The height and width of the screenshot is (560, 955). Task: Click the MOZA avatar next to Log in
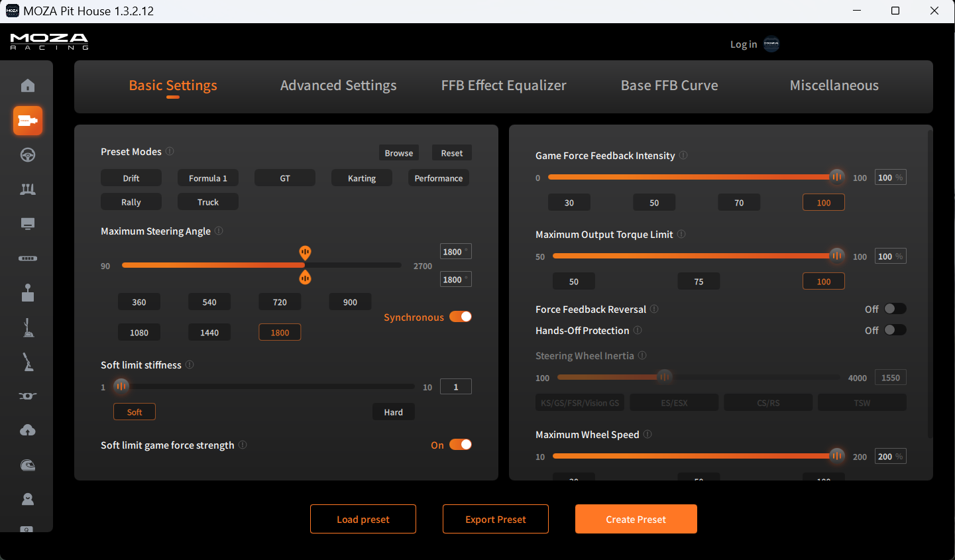tap(771, 44)
